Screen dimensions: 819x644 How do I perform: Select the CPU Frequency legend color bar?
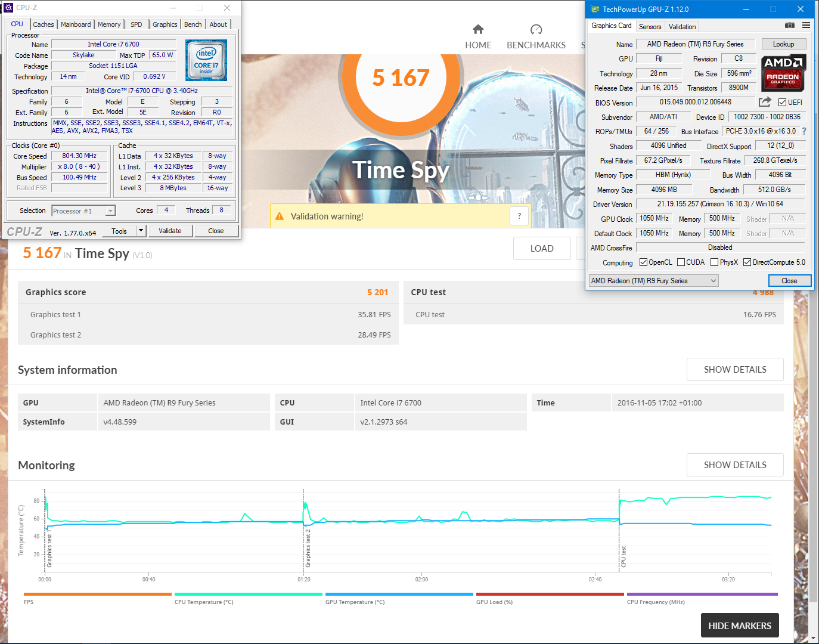point(702,595)
